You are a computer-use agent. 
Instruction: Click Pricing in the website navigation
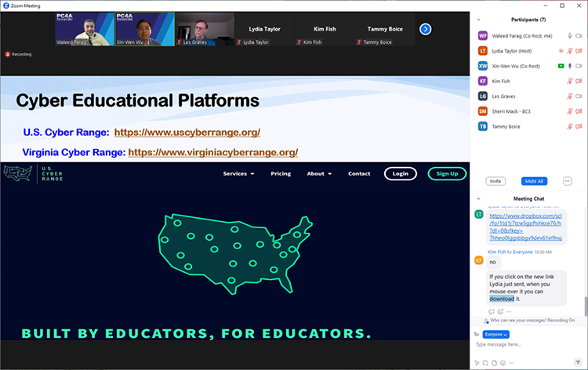281,173
